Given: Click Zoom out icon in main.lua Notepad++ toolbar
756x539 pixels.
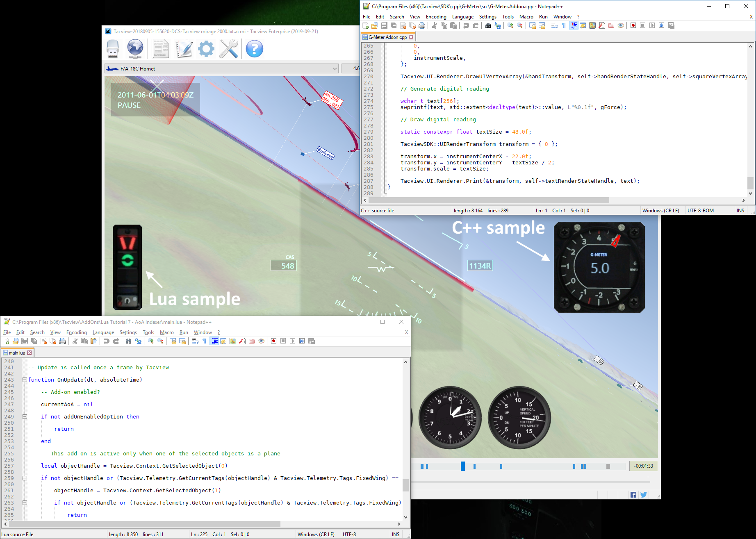Looking at the screenshot, I should pyautogui.click(x=160, y=341).
